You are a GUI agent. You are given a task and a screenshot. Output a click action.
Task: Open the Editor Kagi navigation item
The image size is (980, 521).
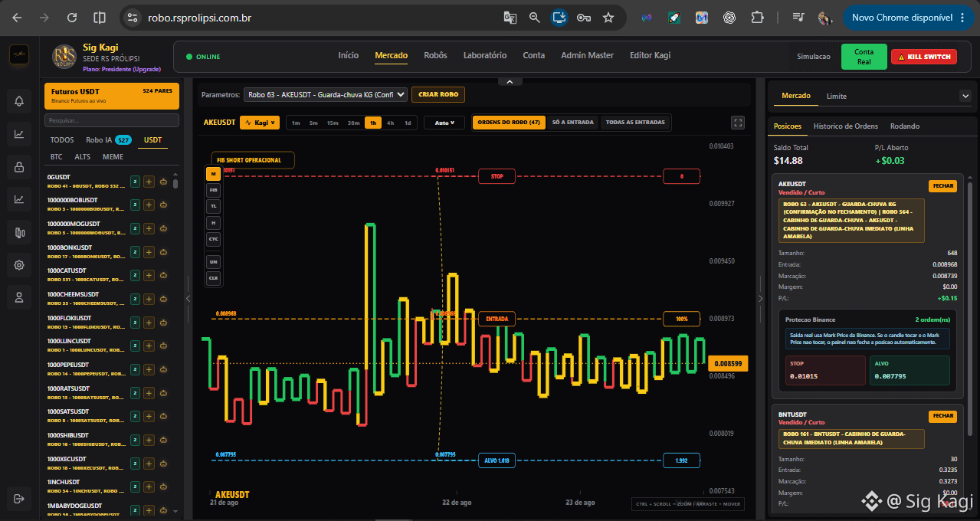point(650,55)
